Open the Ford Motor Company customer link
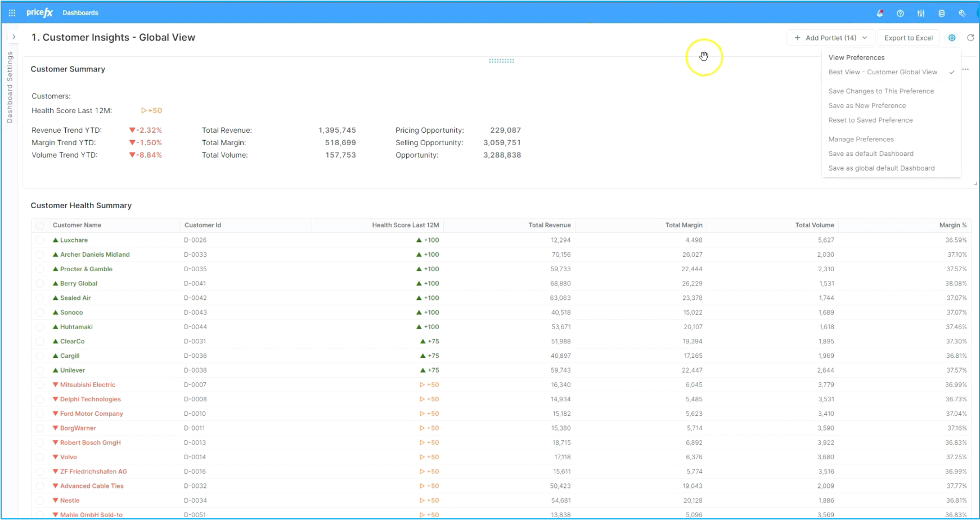 point(92,414)
